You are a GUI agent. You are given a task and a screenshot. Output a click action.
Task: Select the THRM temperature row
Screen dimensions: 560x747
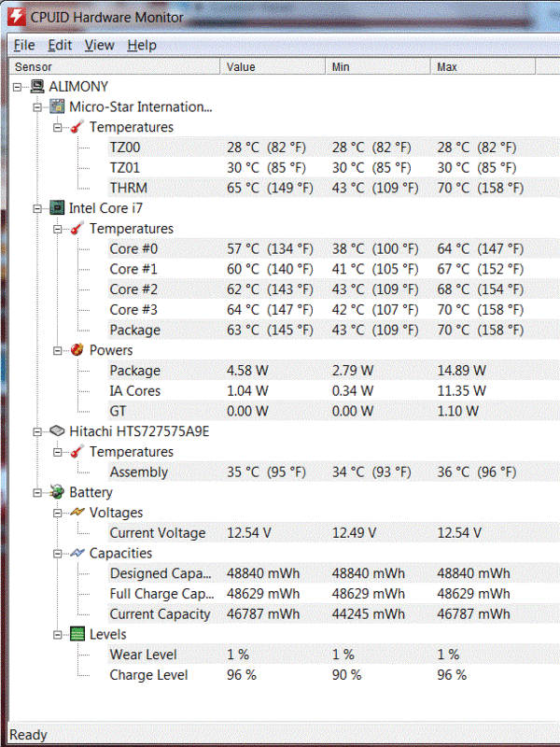334,188
